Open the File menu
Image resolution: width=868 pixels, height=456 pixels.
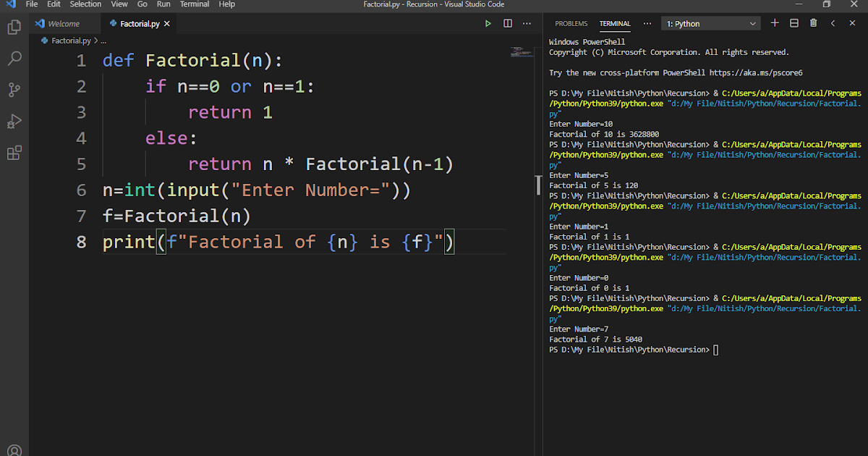[x=32, y=4]
